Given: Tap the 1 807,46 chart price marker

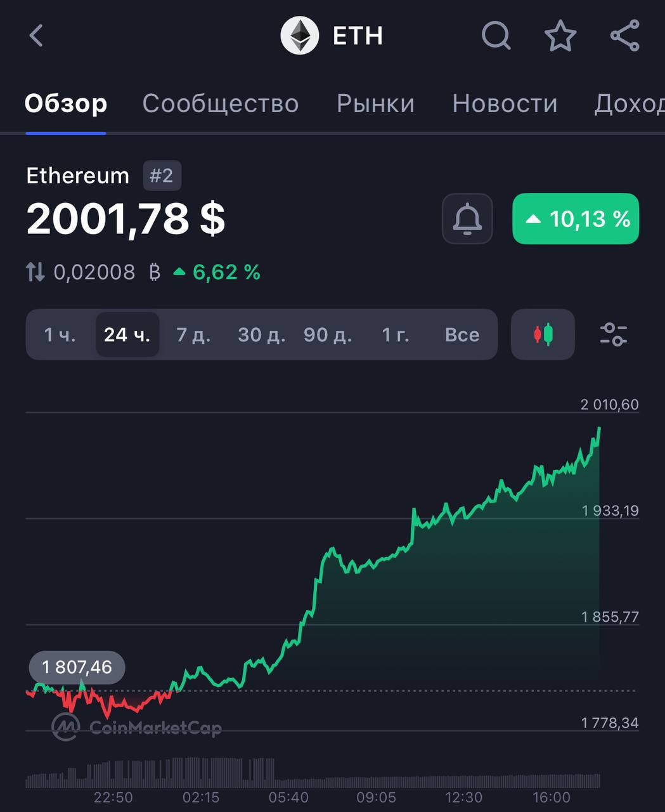Looking at the screenshot, I should coord(77,667).
